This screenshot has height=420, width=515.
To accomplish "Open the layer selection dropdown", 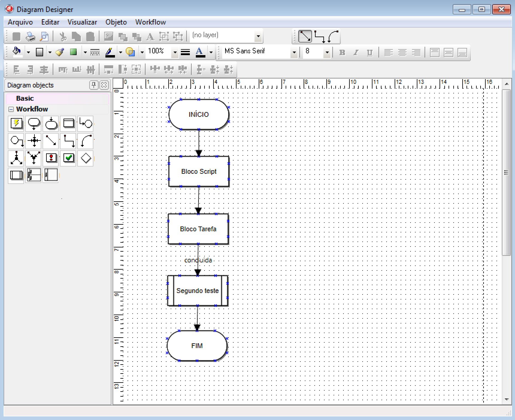I will (x=258, y=37).
